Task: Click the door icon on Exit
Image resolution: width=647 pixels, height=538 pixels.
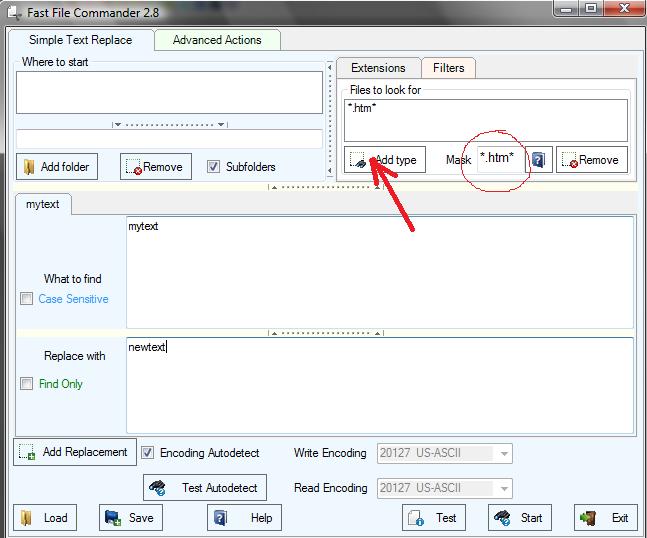Action: (x=588, y=518)
